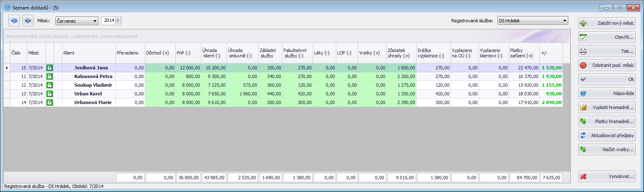Click Aktualizovat předpisy button
Image resolution: width=644 pixels, height=192 pixels.
[607, 135]
